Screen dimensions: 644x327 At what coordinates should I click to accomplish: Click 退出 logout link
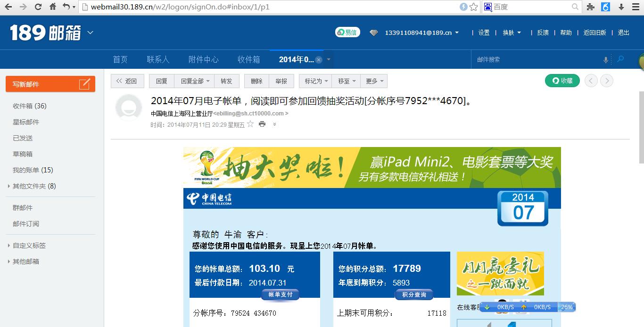click(x=624, y=33)
